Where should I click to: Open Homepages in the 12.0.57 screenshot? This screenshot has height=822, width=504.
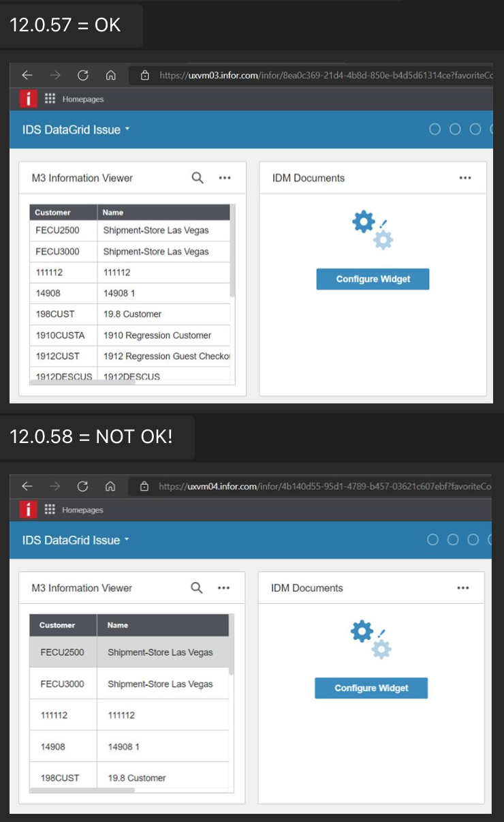click(83, 100)
